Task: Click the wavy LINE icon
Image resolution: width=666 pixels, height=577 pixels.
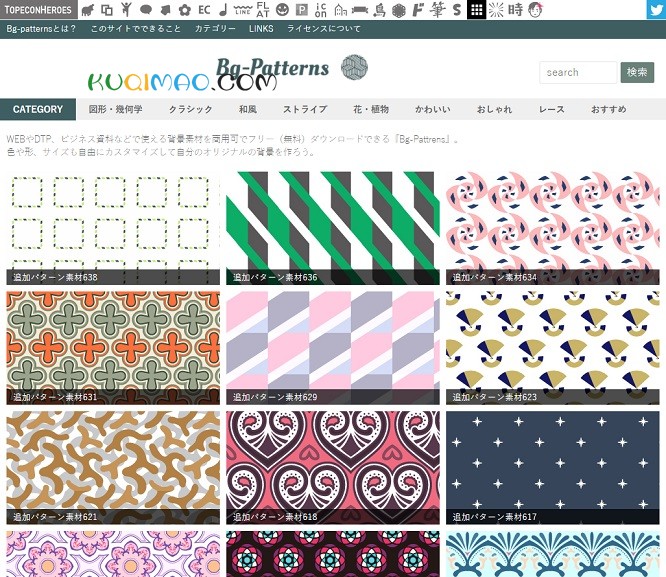Action: [x=243, y=10]
